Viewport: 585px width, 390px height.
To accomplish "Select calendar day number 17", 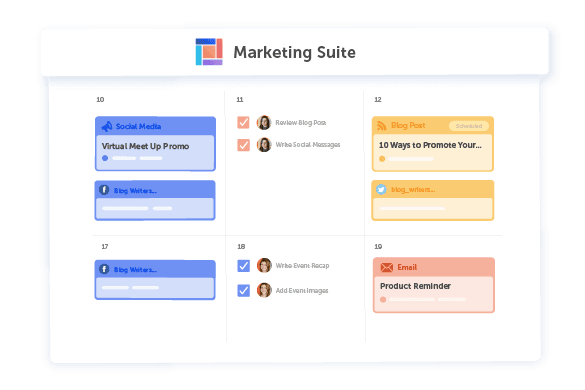I will tap(105, 246).
